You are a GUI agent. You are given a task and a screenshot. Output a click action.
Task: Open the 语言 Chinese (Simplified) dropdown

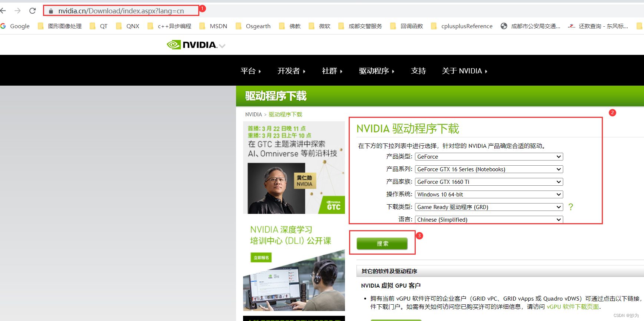click(489, 220)
